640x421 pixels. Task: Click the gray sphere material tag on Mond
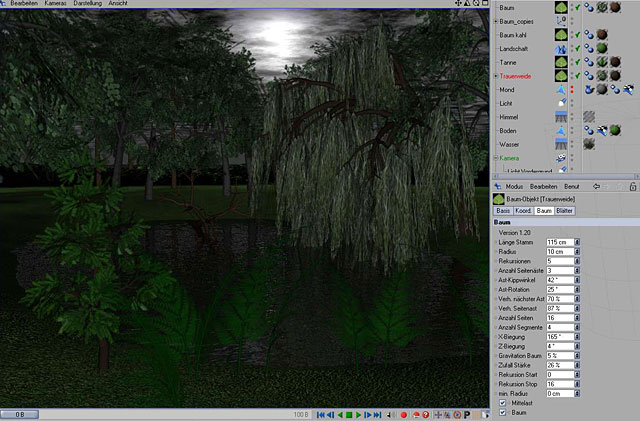click(x=602, y=89)
